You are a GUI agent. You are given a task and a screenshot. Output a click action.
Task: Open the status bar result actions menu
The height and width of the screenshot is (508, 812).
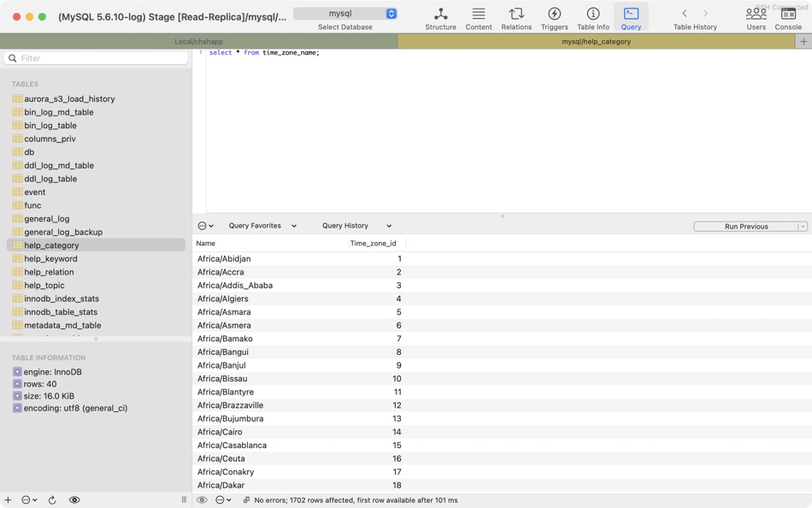tap(223, 499)
